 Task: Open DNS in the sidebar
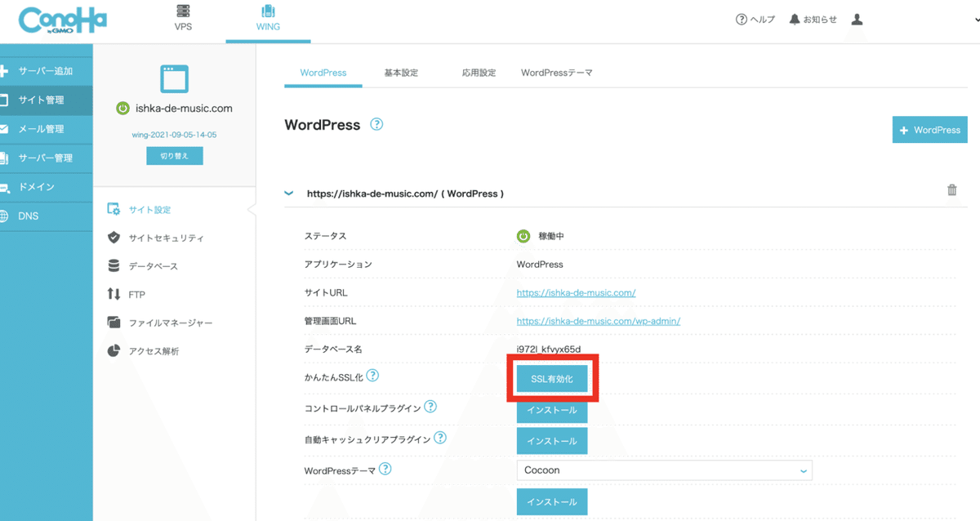(x=47, y=216)
